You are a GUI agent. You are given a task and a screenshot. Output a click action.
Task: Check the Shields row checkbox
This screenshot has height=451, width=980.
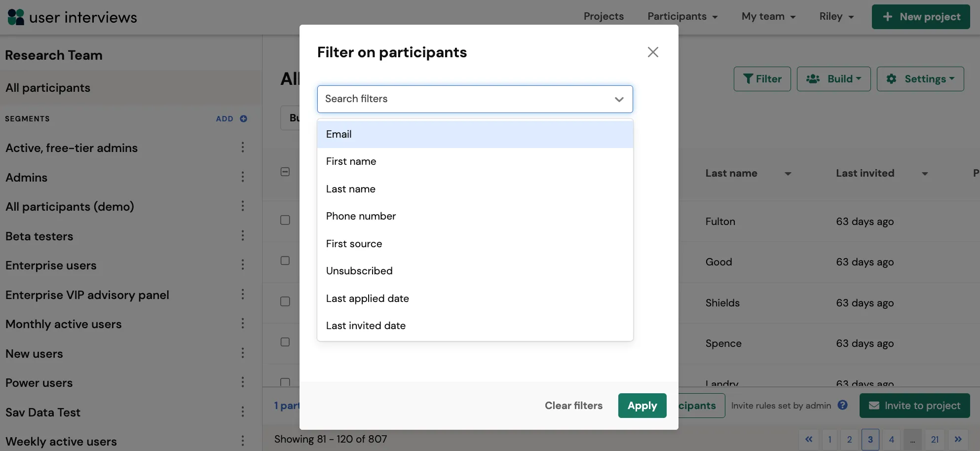click(285, 301)
